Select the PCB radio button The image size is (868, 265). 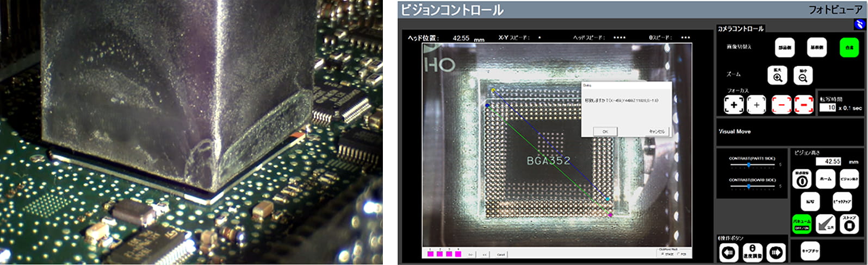[x=677, y=254]
